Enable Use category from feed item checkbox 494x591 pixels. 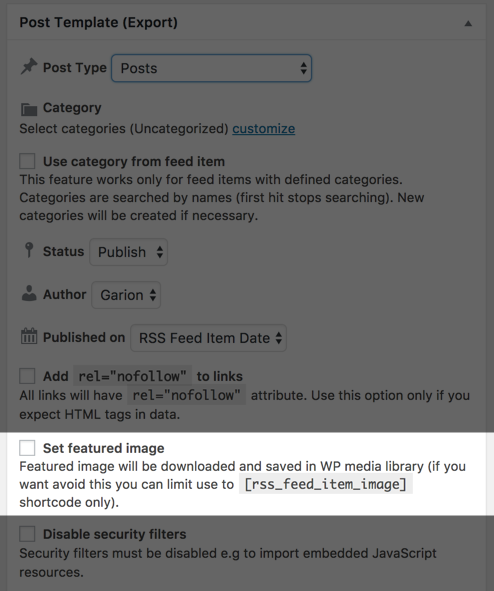[x=27, y=161]
